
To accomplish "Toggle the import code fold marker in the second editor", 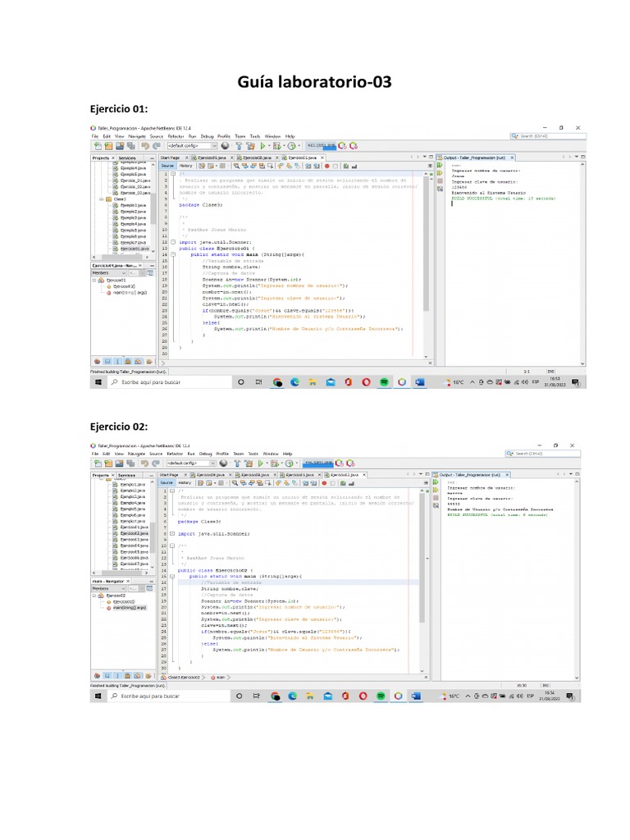I will (171, 533).
